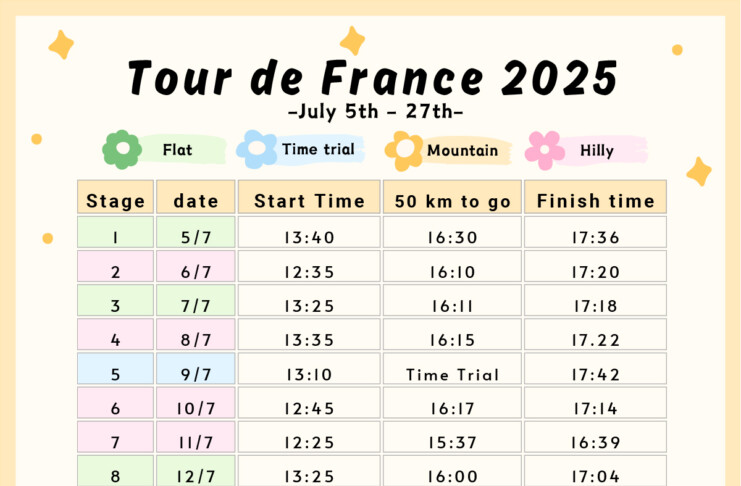
Task: Click the July 5th – 27th subtitle
Action: [374, 111]
